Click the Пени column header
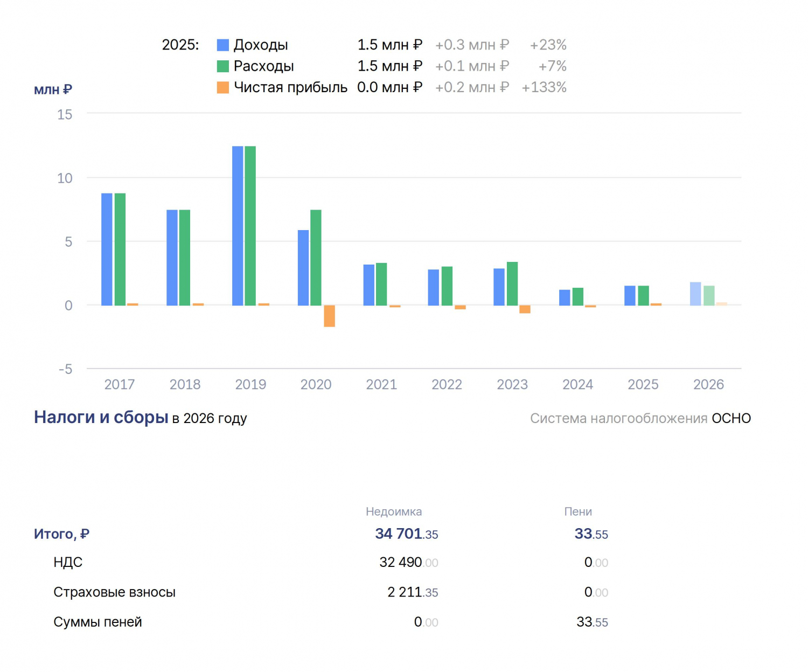The width and height of the screenshot is (808, 672). click(578, 512)
